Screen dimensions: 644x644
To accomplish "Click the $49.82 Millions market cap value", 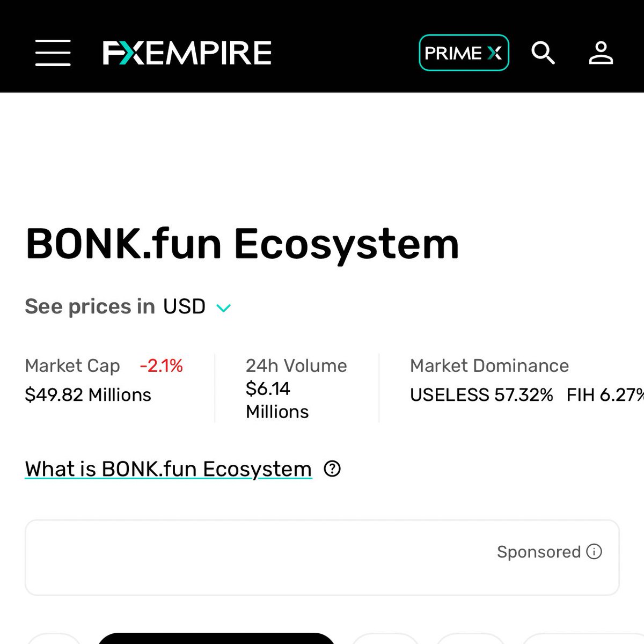I will click(x=88, y=395).
